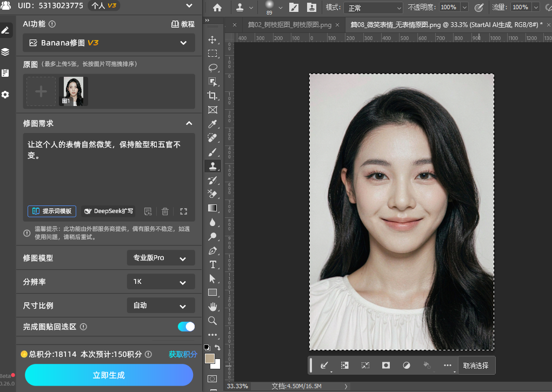Open the 流量 flow dropdown arrow

[x=536, y=8]
